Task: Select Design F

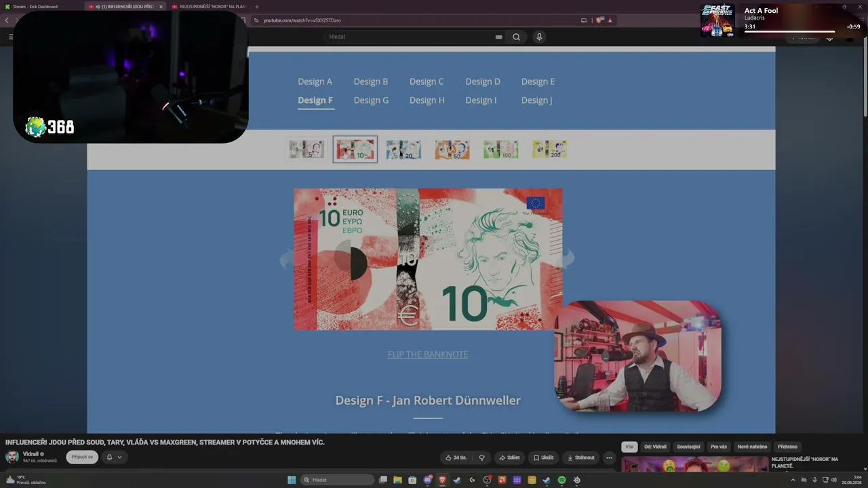Action: pyautogui.click(x=315, y=100)
